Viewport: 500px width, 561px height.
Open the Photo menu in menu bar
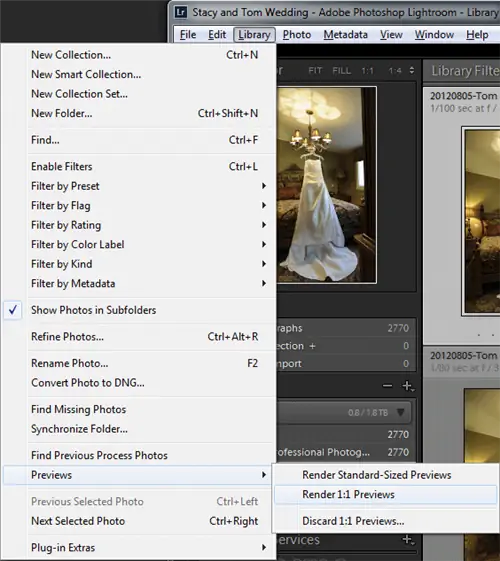pyautogui.click(x=296, y=35)
